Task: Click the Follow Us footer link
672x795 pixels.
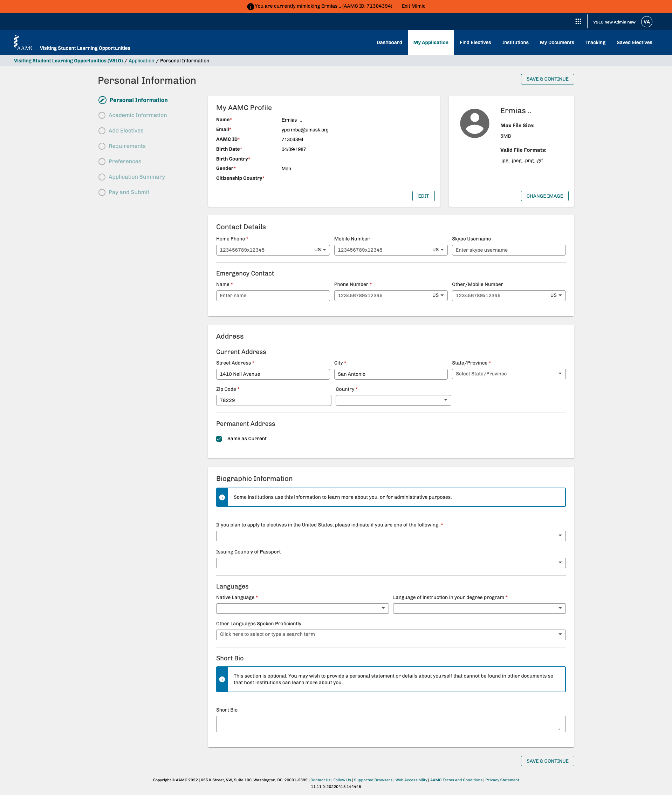Action: 342,780
